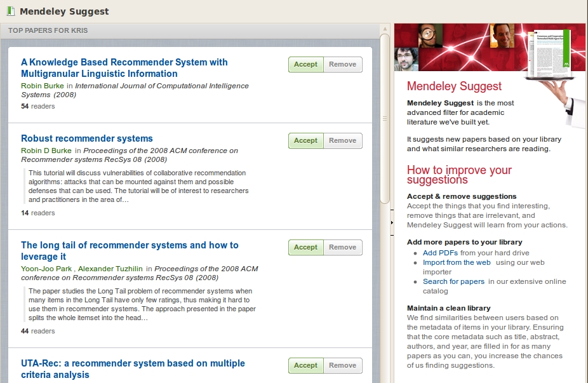Accept the UTA-Rec recommender system paper
This screenshot has height=383, width=588.
coord(305,365)
